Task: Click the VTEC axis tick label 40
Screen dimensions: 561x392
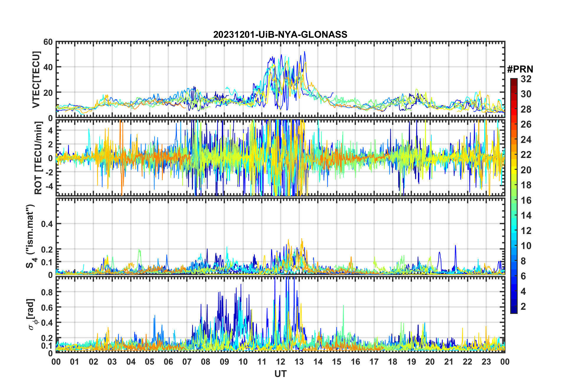Action: click(48, 67)
